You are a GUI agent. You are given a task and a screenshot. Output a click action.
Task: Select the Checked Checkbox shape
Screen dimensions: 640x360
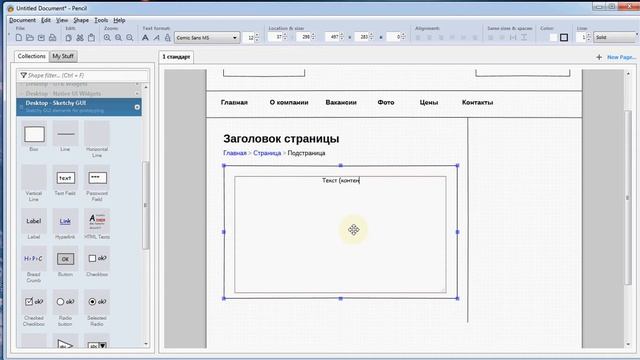(x=34, y=308)
